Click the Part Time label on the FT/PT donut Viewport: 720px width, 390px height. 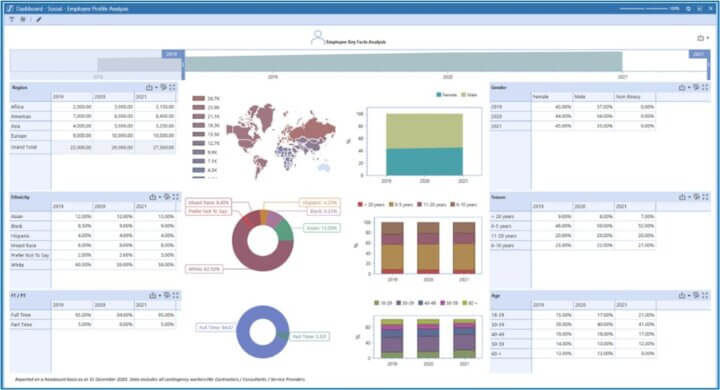[x=309, y=337]
